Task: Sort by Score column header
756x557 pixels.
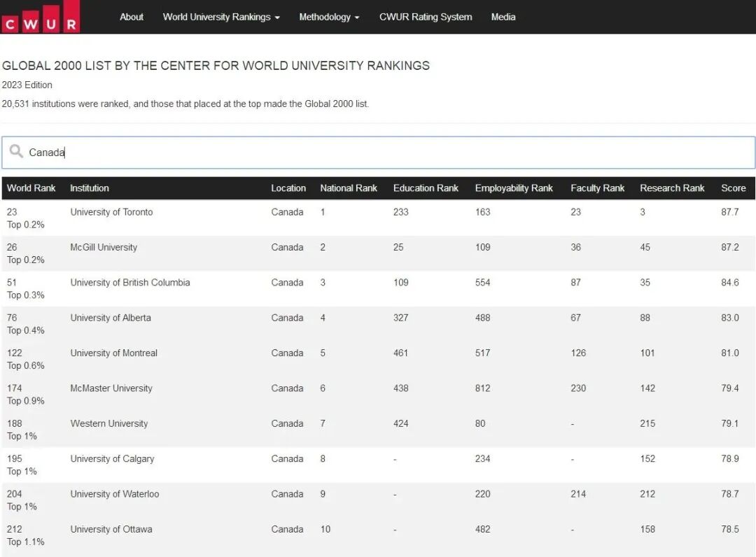Action: coord(734,188)
